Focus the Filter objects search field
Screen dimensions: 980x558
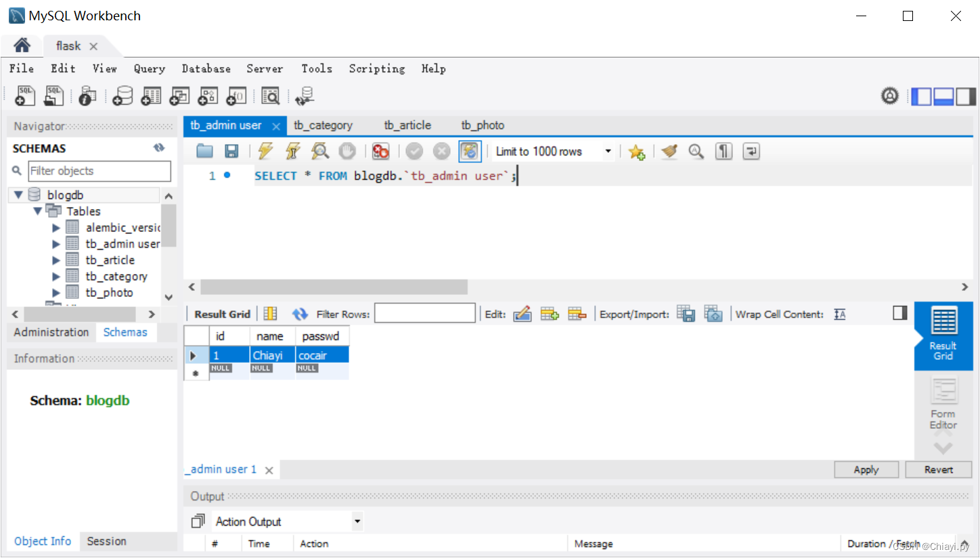(99, 171)
